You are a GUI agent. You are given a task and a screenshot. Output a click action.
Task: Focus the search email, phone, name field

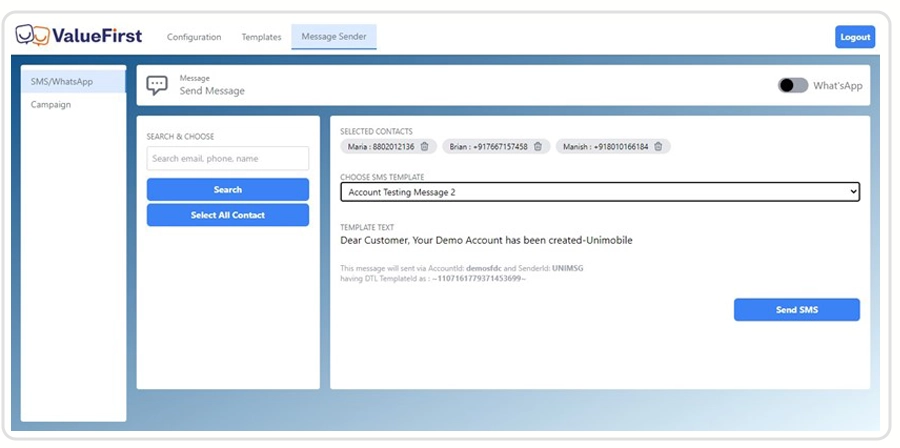228,158
